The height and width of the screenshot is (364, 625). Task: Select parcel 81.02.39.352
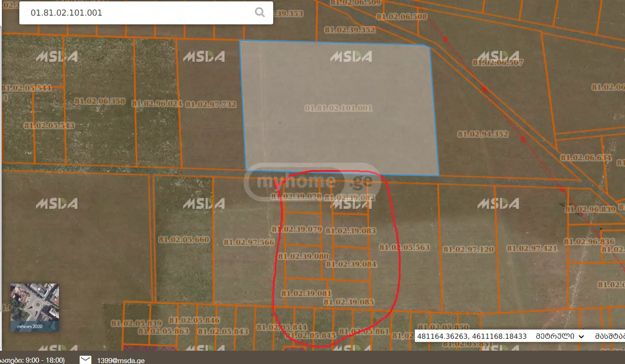click(350, 30)
